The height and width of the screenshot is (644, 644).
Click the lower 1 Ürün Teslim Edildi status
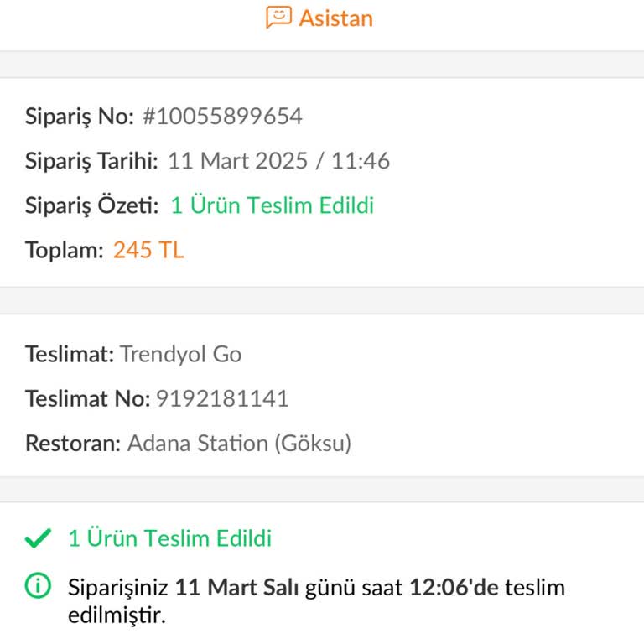[169, 538]
